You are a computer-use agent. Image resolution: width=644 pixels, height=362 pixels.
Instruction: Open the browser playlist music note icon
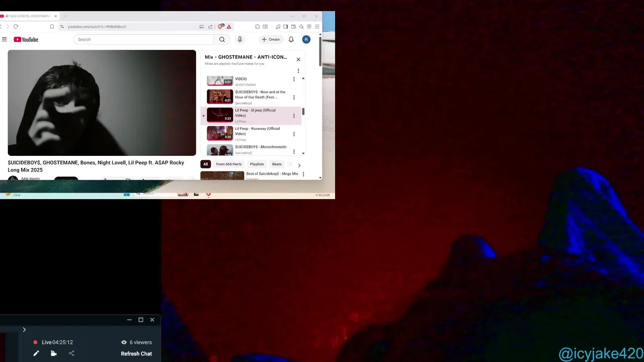pos(278,27)
